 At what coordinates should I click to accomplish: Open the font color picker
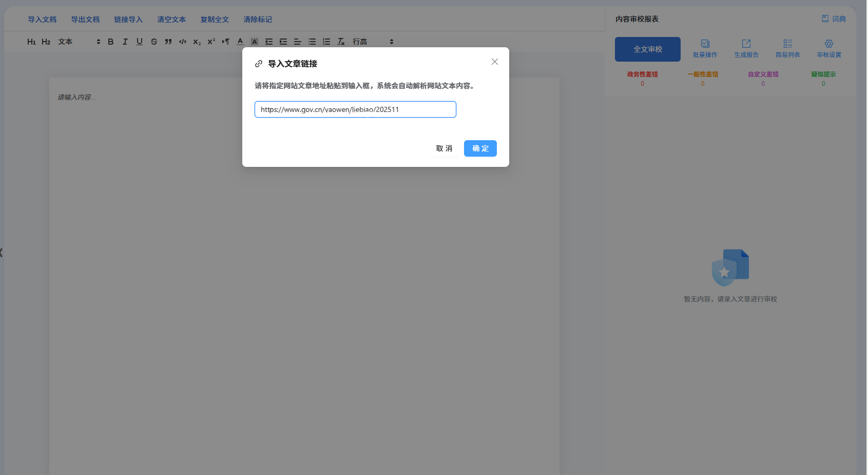click(240, 42)
